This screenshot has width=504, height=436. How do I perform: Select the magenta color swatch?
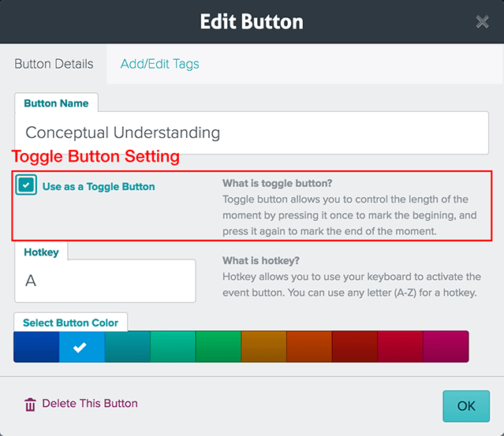pos(446,347)
